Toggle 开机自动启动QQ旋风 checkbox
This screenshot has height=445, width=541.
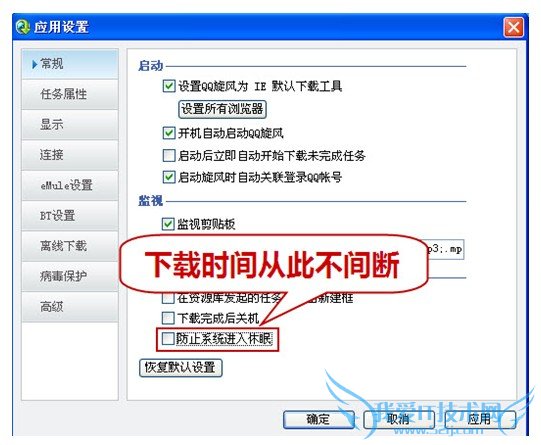click(169, 133)
